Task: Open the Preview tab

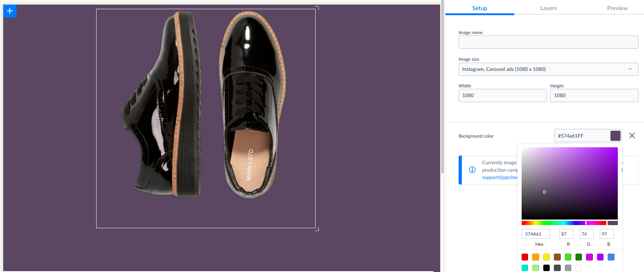Action: 617,8
